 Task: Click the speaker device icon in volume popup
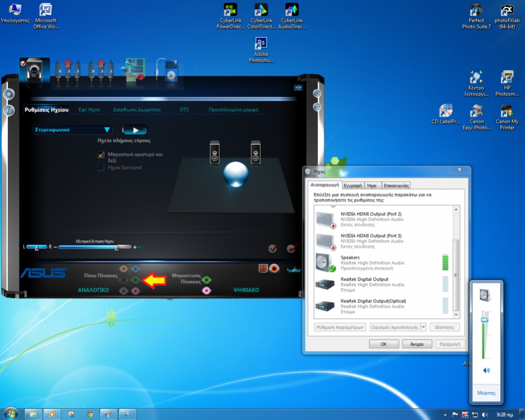[x=485, y=295]
